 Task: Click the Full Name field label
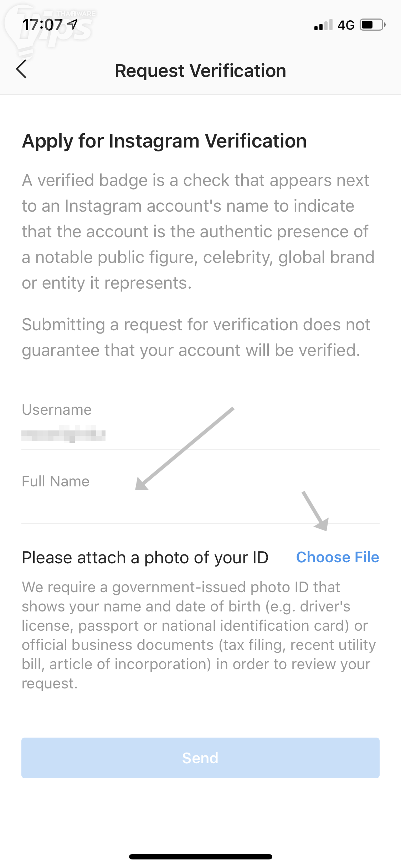point(56,481)
